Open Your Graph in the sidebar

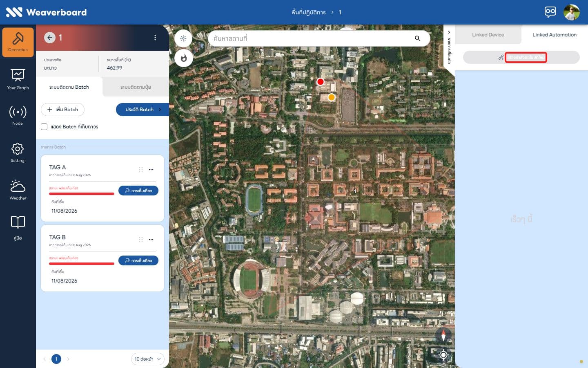[x=18, y=79]
